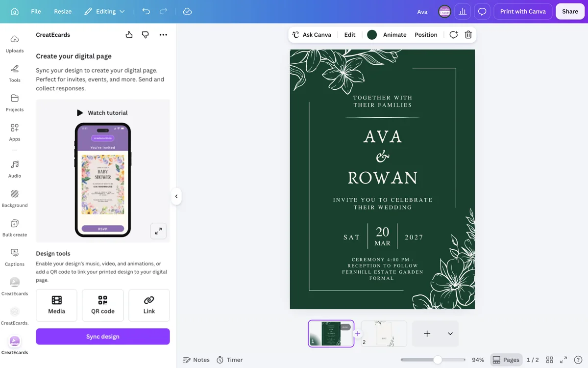588x368 pixels.
Task: Add a QR code
Action: [x=103, y=305]
